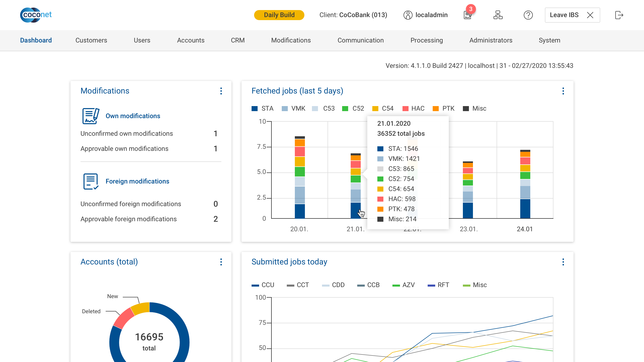Toggle the PTK legend swatch
The height and width of the screenshot is (362, 644).
pyautogui.click(x=436, y=109)
